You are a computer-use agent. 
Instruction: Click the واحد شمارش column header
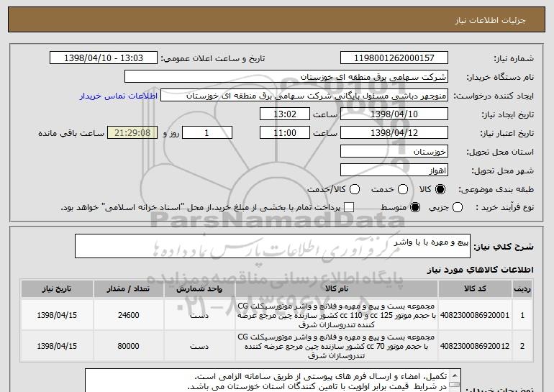[199, 289]
